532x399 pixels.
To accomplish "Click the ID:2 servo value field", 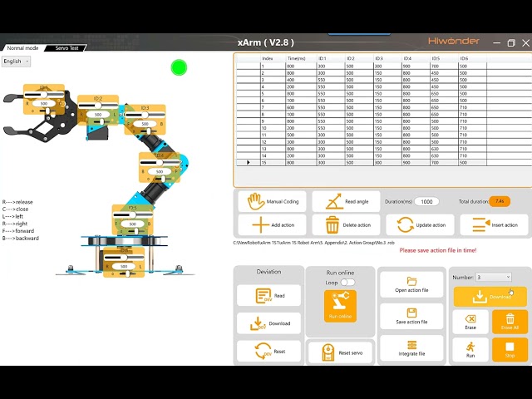I will click(98, 115).
